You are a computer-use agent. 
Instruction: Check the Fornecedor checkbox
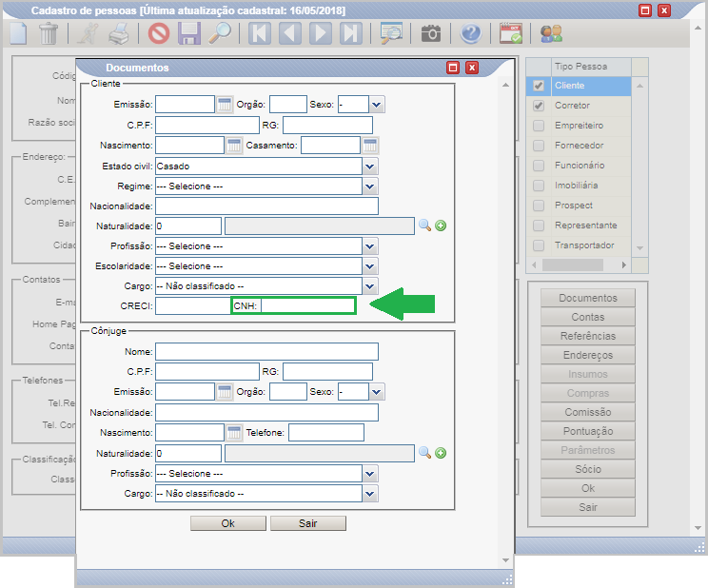click(x=539, y=145)
